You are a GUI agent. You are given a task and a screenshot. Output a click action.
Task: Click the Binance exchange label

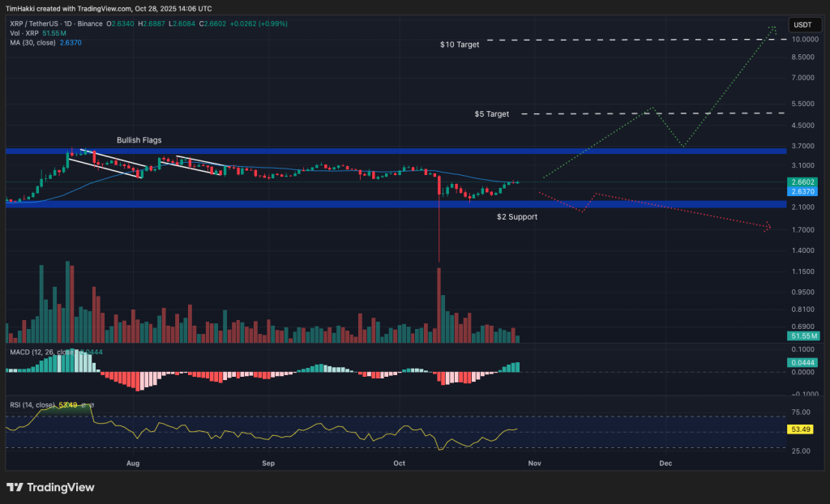[x=91, y=23]
